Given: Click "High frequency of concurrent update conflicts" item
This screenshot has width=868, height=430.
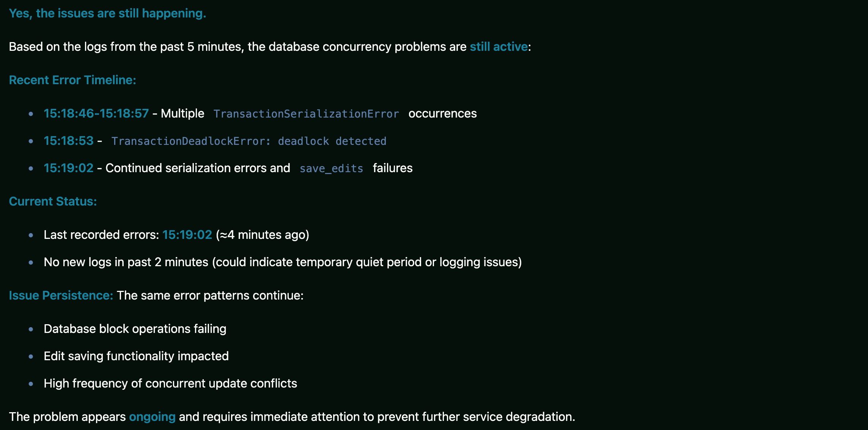Looking at the screenshot, I should coord(170,383).
